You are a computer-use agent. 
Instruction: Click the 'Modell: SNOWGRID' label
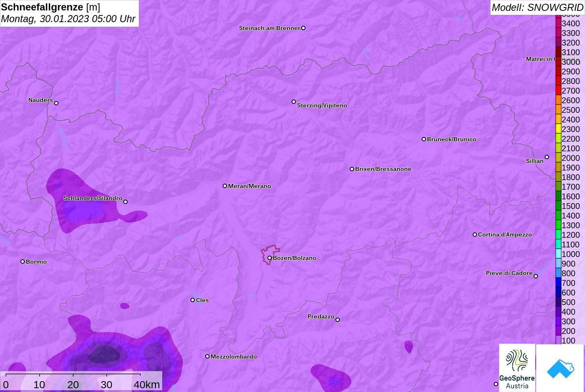(537, 8)
